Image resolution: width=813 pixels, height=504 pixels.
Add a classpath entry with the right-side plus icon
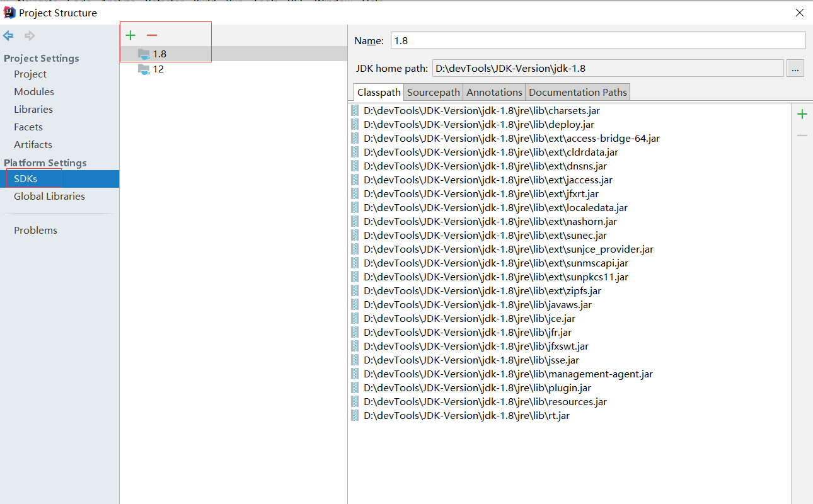tap(802, 114)
